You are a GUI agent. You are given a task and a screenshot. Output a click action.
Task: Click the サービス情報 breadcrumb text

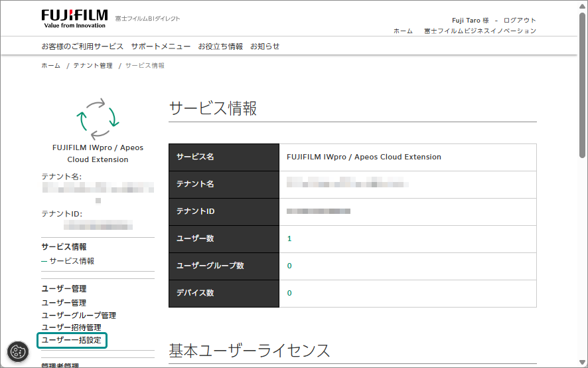point(145,65)
